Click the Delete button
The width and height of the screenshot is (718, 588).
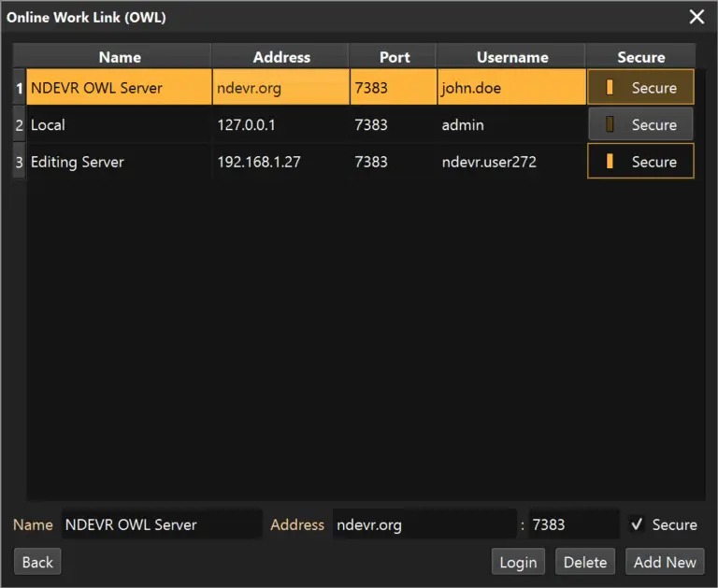(585, 562)
